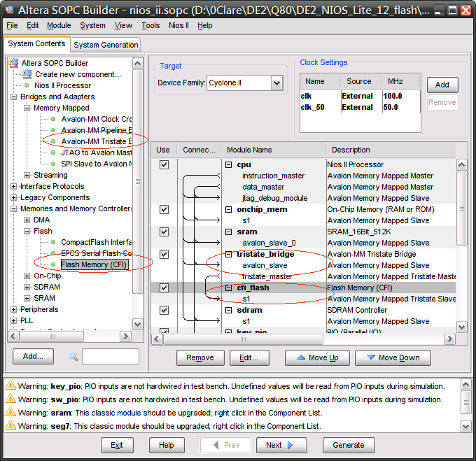Toggle the Use checkbox for cpu

(x=164, y=164)
